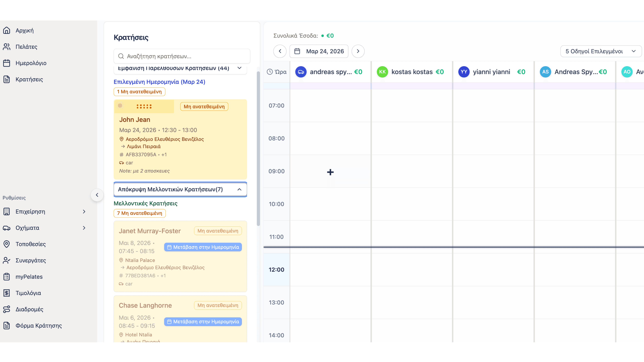
Task: Click Μετάβαση στην Ημερομηνία for Janet Murray-Foster
Action: point(203,247)
